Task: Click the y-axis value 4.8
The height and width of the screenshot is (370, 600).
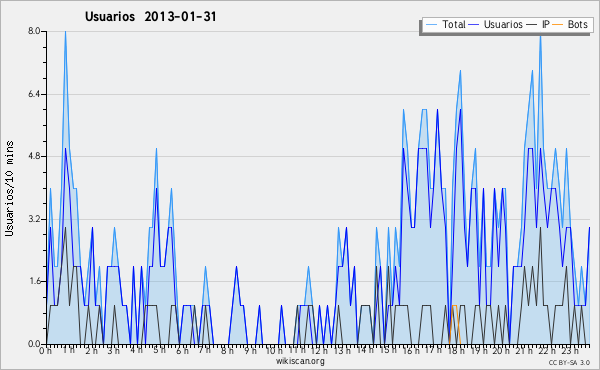Action: (x=34, y=156)
